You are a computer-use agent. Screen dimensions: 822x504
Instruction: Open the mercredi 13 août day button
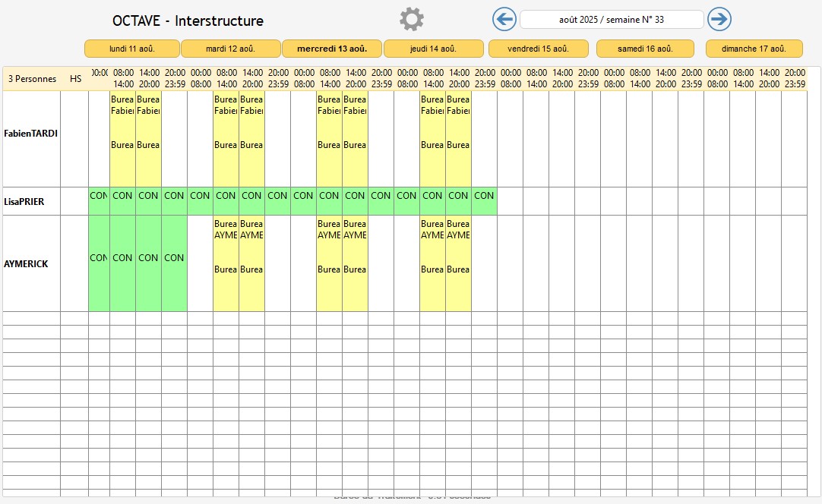pos(332,49)
